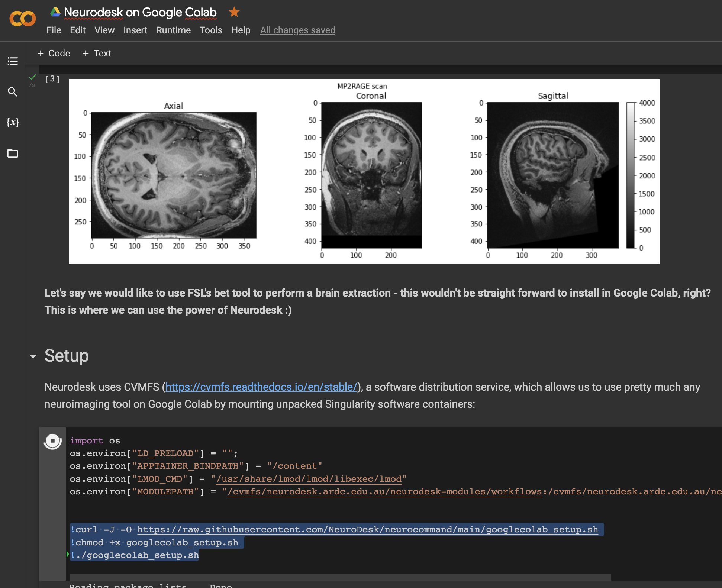Click the output horizontal scrollbar

[340, 577]
